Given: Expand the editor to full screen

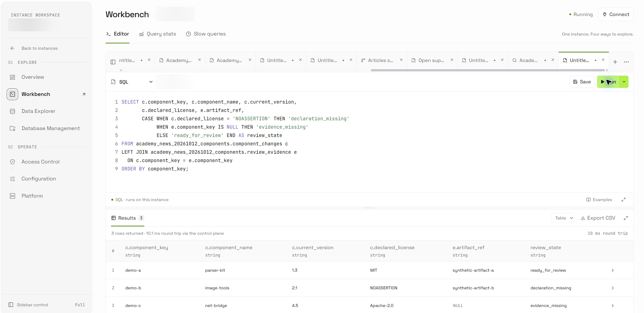Looking at the screenshot, I should pos(624,200).
